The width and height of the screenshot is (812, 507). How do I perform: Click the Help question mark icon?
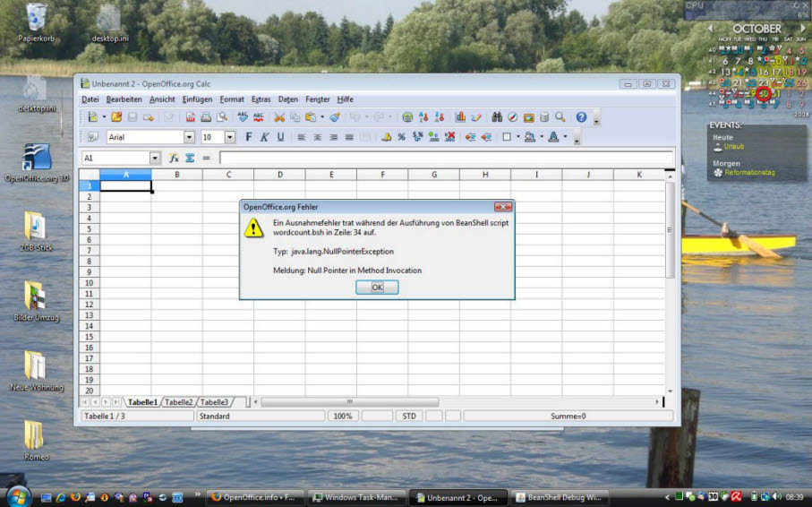pyautogui.click(x=581, y=117)
